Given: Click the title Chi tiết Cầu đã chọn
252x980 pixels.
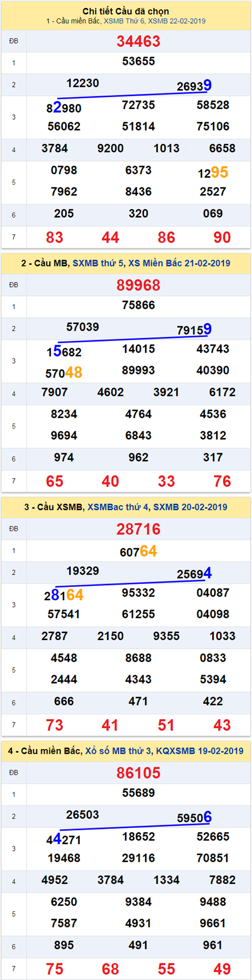Looking at the screenshot, I should point(126,12).
